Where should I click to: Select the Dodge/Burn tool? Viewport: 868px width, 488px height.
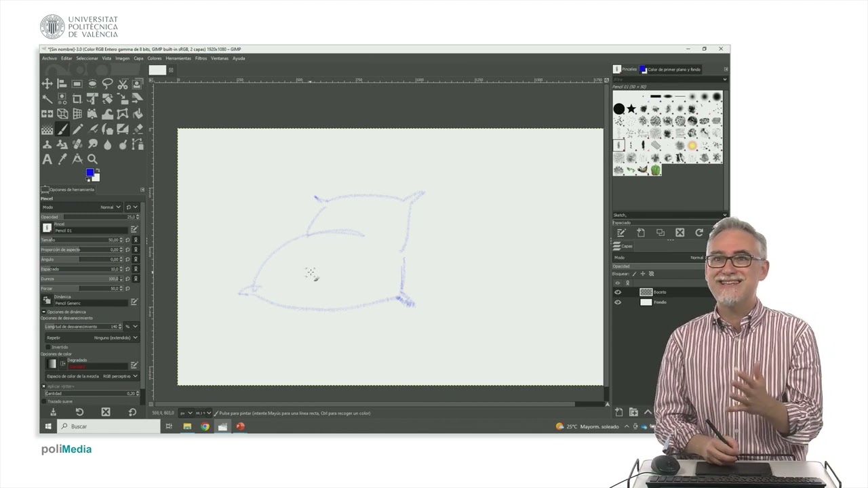(x=123, y=144)
